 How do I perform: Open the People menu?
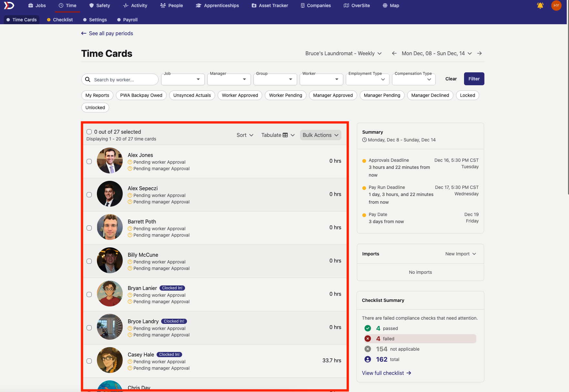(171, 5)
